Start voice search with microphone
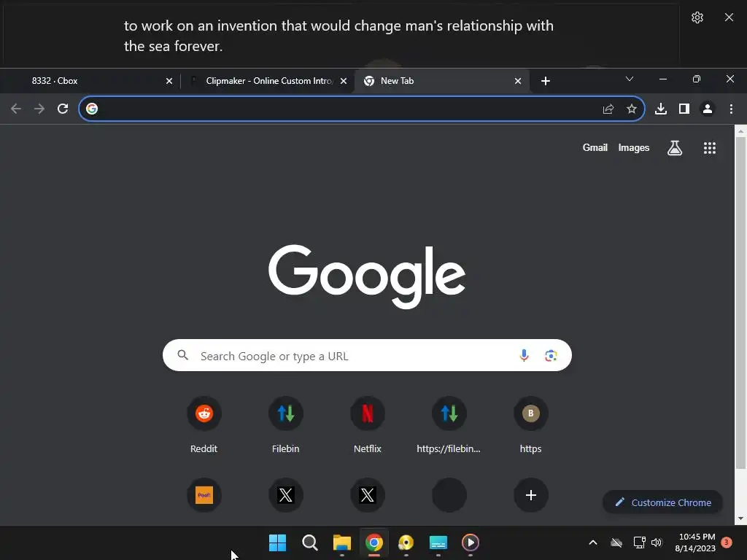747x560 pixels. coord(524,355)
